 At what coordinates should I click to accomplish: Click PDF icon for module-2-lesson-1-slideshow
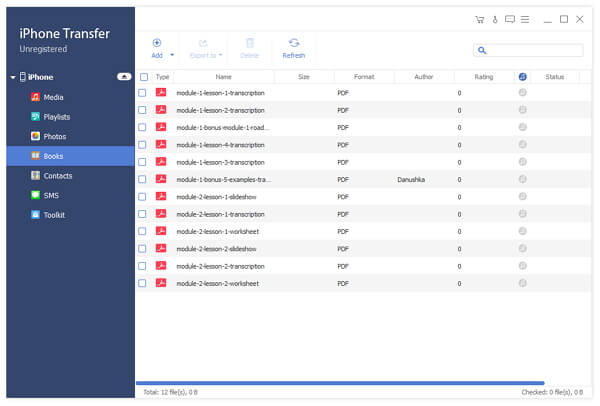click(161, 196)
